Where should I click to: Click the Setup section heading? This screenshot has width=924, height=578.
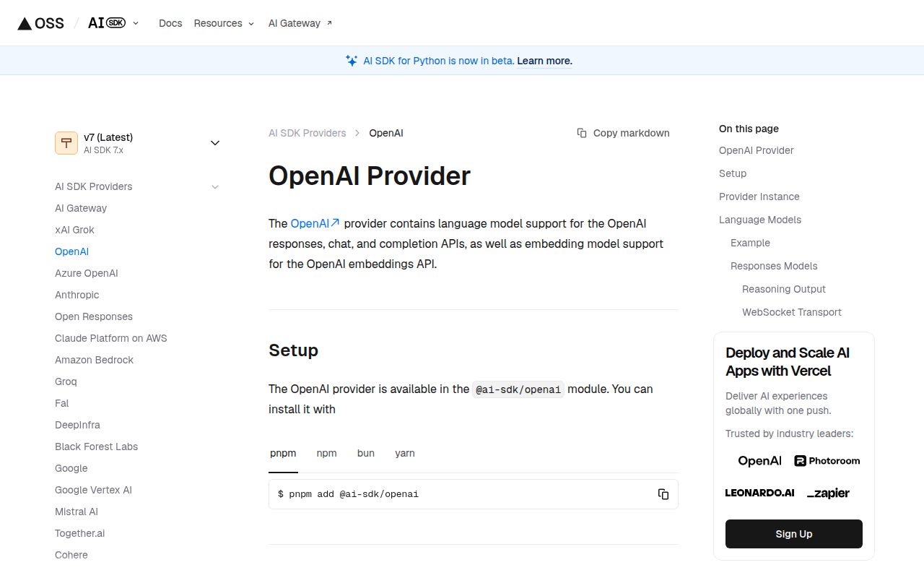click(x=294, y=350)
